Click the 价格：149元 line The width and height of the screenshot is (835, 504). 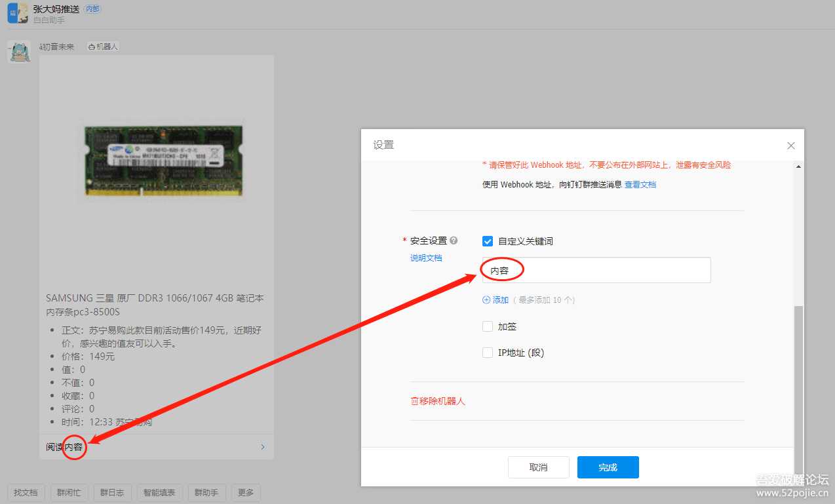pyautogui.click(x=88, y=357)
